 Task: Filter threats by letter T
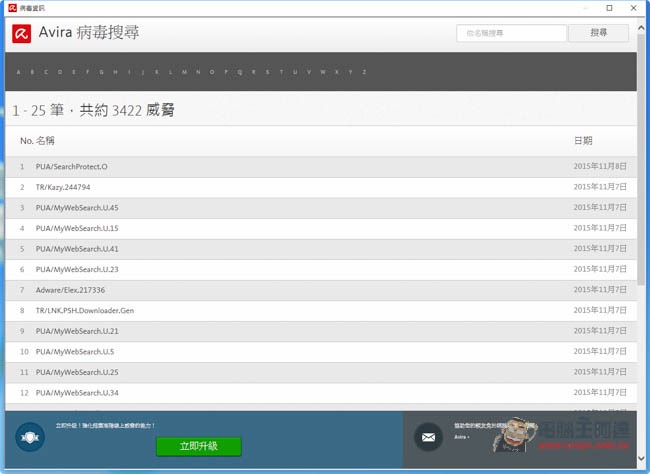click(281, 72)
